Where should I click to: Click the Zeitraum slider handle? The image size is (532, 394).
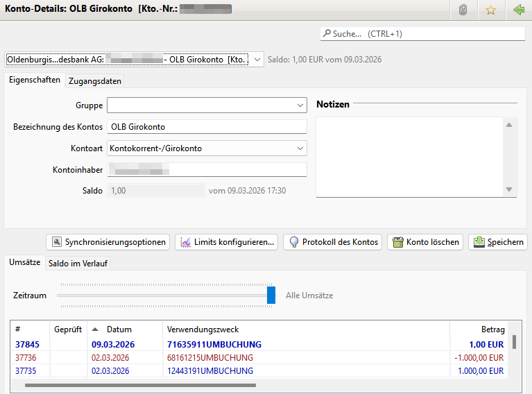pyautogui.click(x=271, y=295)
